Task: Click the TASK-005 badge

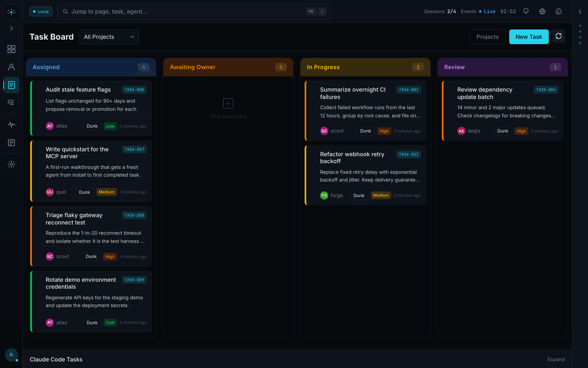Action: click(x=134, y=90)
